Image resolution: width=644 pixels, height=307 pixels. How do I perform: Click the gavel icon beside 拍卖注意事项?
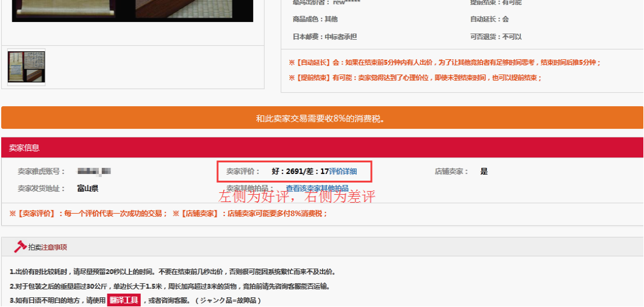pyautogui.click(x=20, y=247)
